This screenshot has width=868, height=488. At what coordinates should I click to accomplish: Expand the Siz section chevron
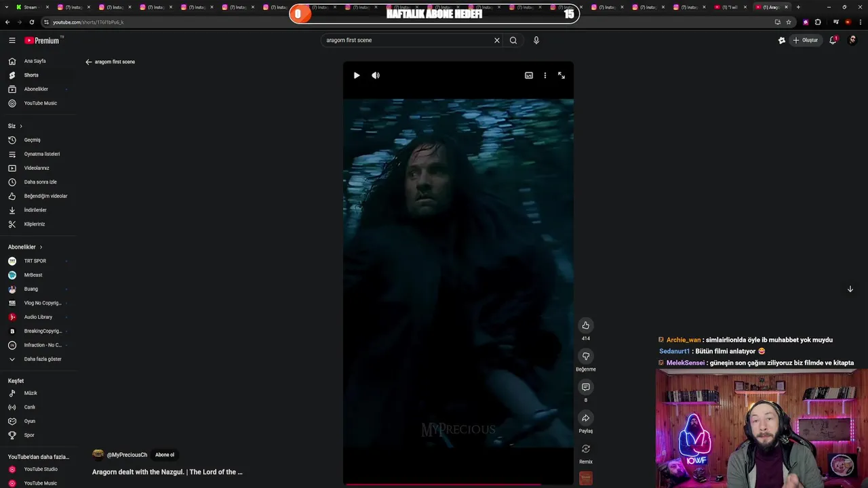click(x=21, y=126)
